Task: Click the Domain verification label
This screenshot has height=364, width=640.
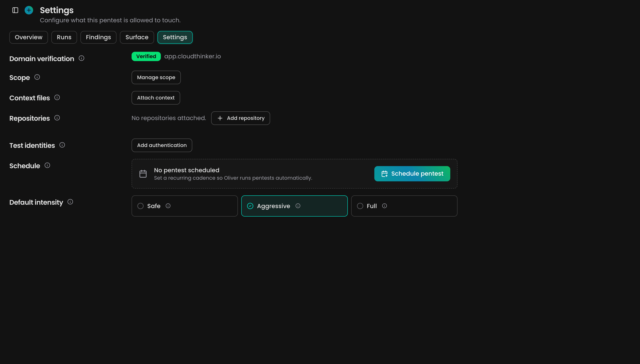Action: coord(42,59)
